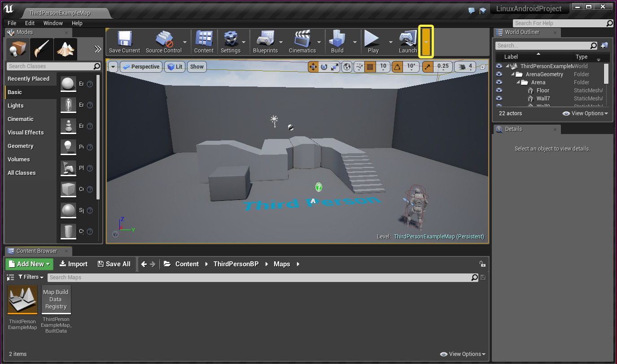Viewport: 617px width, 364px height.
Task: Open the Content Browser Filters dropdown
Action: [x=31, y=277]
